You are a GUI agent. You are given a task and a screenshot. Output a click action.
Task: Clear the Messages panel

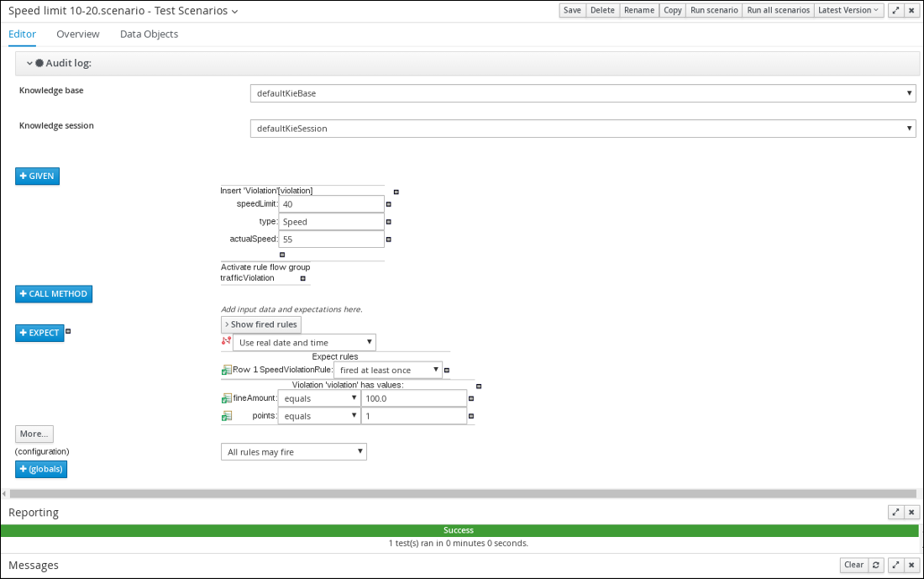[854, 565]
